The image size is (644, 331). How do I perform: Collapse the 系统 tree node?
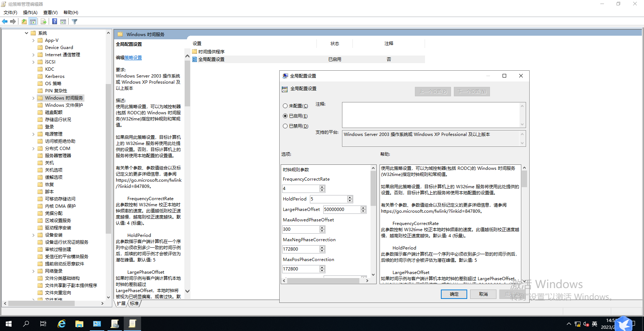point(27,33)
